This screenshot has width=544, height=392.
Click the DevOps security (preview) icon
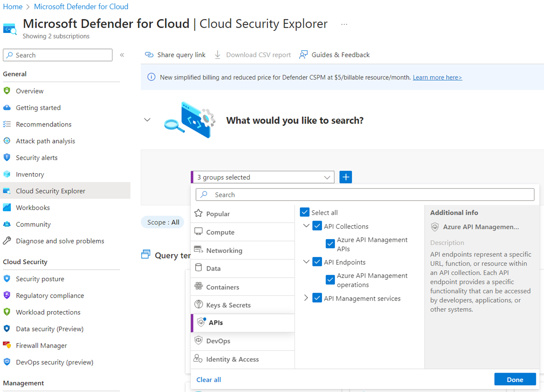[x=7, y=362]
